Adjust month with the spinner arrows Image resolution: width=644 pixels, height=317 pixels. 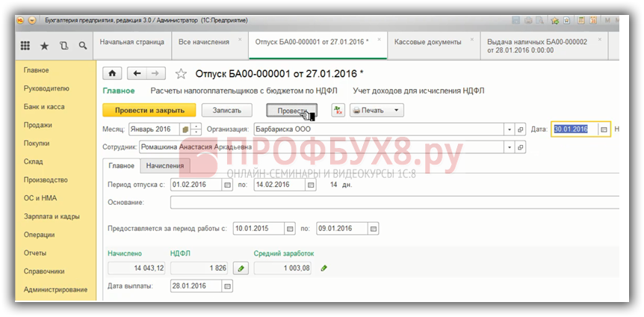[196, 129]
